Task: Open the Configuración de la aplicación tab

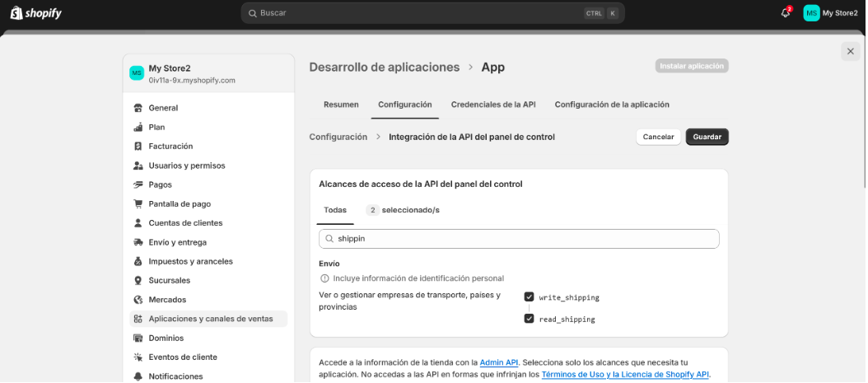Action: click(x=612, y=105)
